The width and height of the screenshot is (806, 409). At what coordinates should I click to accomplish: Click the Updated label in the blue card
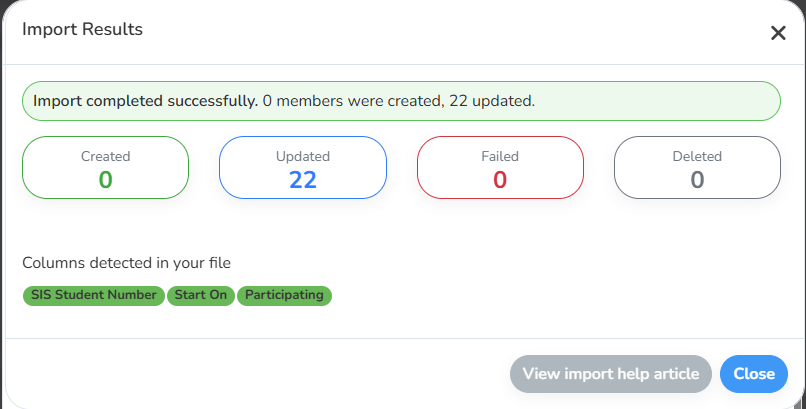point(303,156)
